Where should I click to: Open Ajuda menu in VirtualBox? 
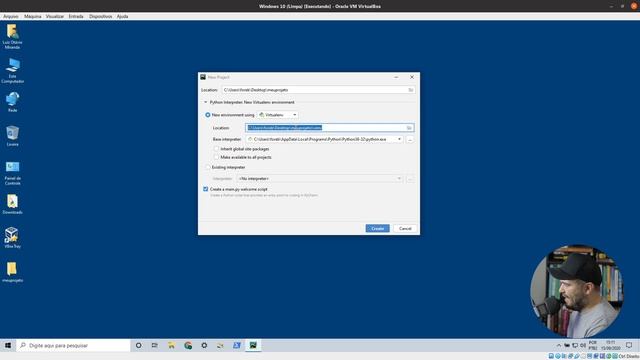pos(122,16)
